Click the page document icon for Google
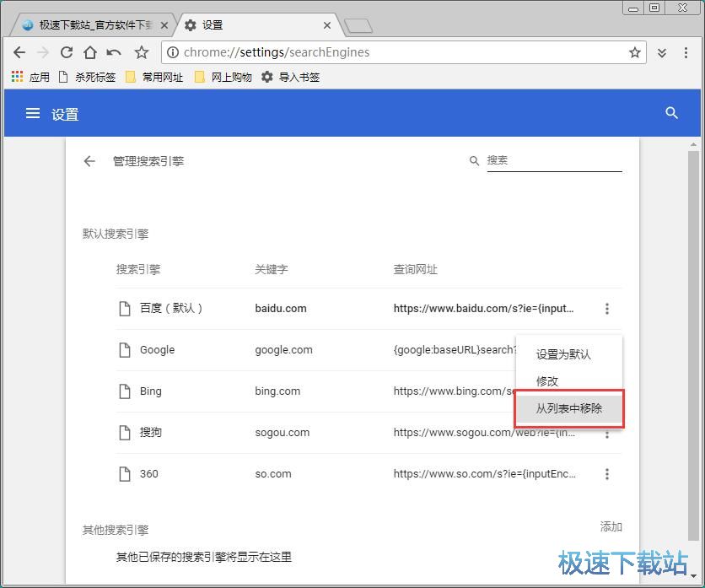705x588 pixels. click(125, 349)
